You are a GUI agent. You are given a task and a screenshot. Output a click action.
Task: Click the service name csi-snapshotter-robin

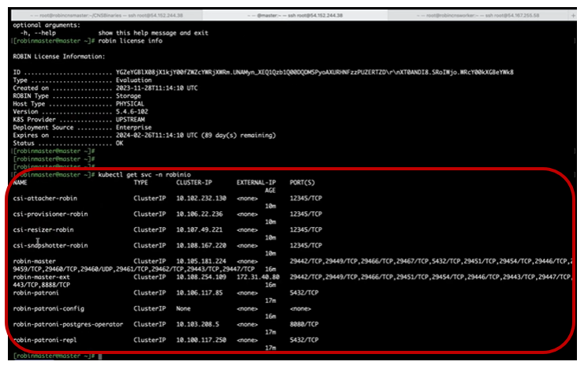pyautogui.click(x=51, y=245)
